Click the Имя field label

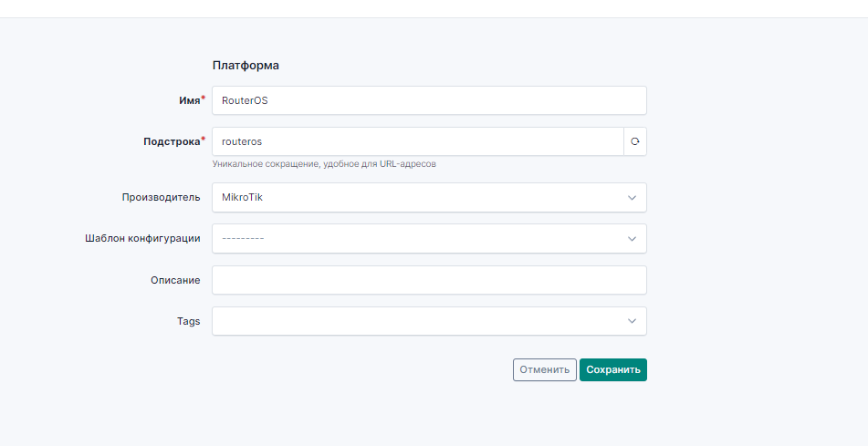pos(189,100)
